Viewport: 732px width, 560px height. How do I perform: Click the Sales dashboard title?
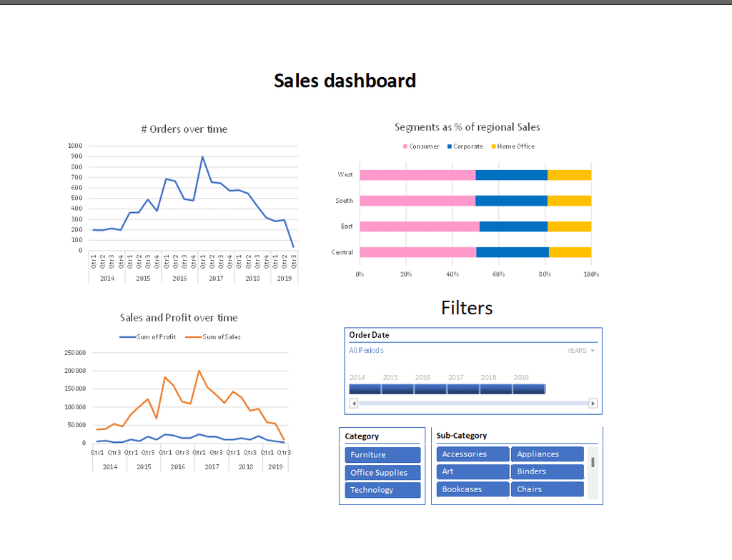coord(345,81)
